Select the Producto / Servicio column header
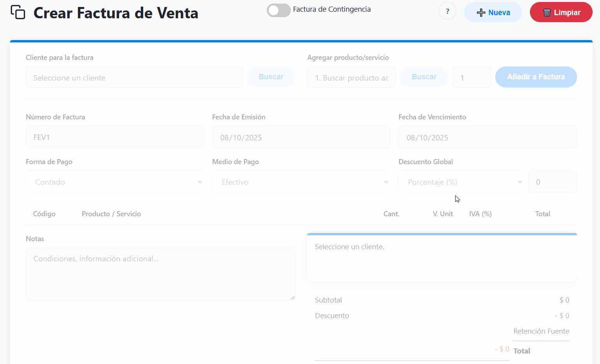The image size is (600, 364). [111, 213]
